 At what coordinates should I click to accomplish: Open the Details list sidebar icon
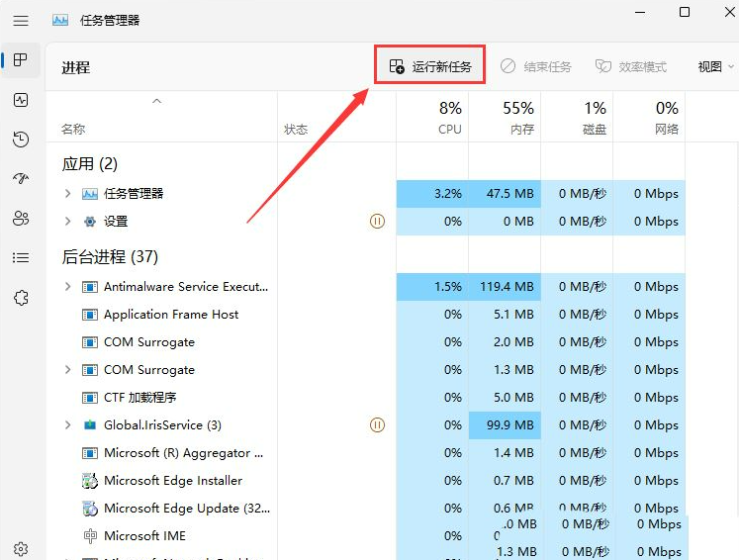[x=20, y=257]
